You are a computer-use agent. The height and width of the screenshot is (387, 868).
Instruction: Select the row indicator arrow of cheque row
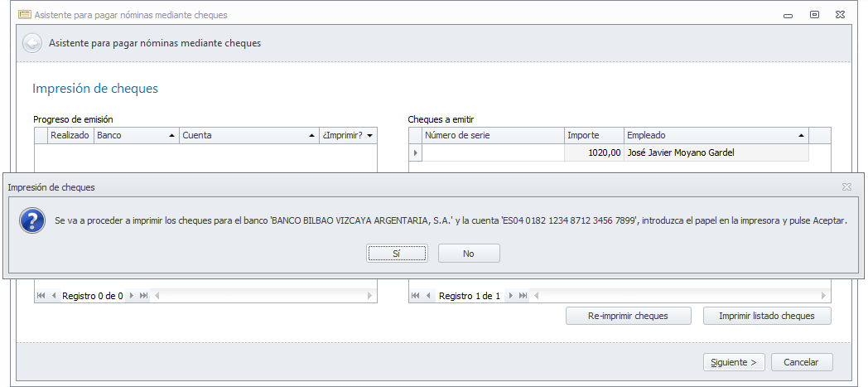(x=415, y=152)
